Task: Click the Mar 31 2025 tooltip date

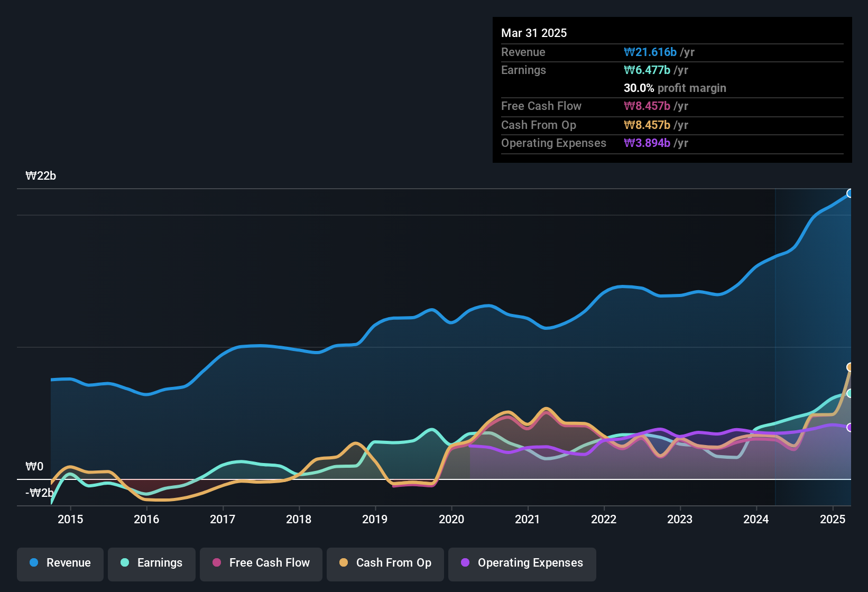Action: point(534,33)
